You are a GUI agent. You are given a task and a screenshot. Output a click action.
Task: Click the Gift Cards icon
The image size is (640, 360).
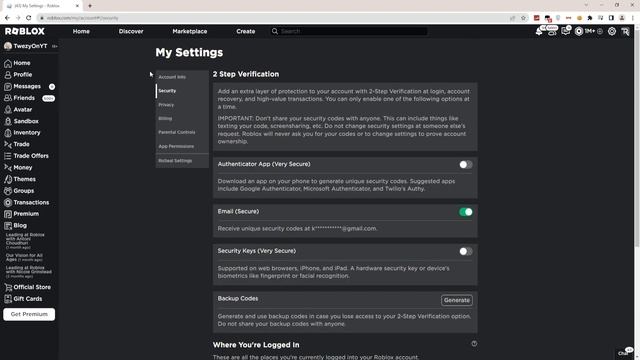tap(8, 299)
